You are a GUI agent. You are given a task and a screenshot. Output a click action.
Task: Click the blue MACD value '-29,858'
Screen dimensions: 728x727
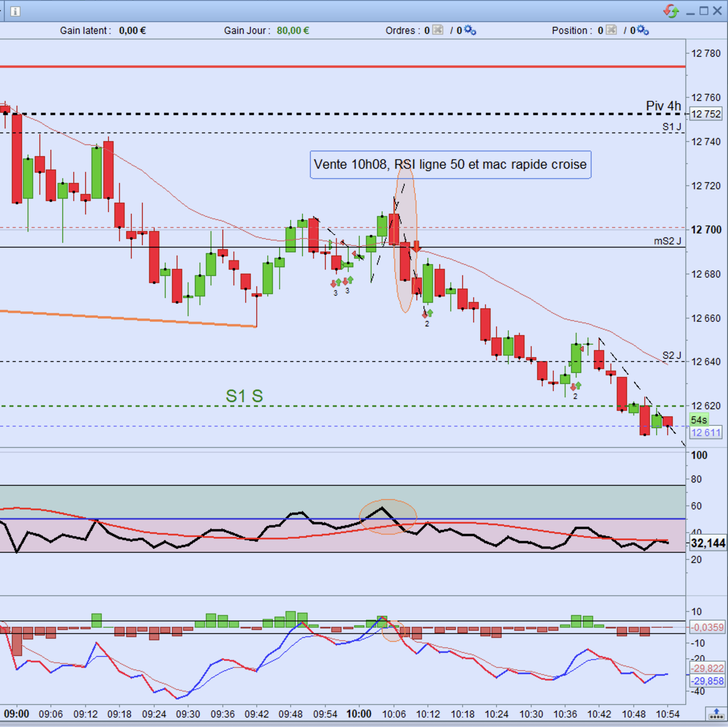click(x=707, y=681)
